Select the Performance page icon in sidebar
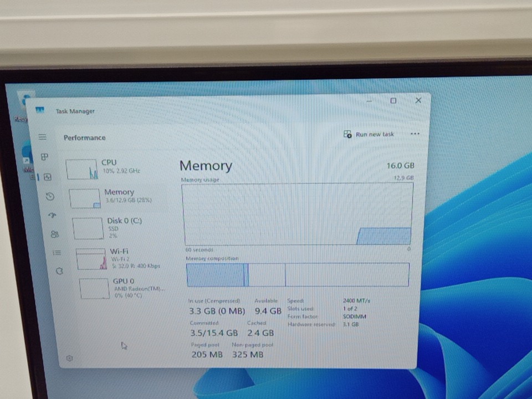 (48, 177)
